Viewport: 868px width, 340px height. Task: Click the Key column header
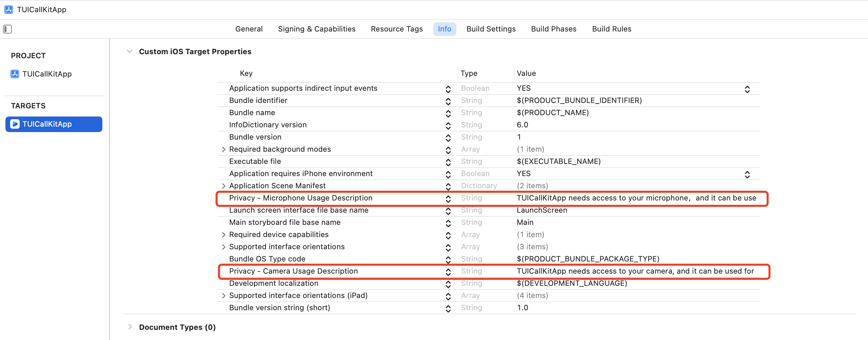tap(246, 73)
